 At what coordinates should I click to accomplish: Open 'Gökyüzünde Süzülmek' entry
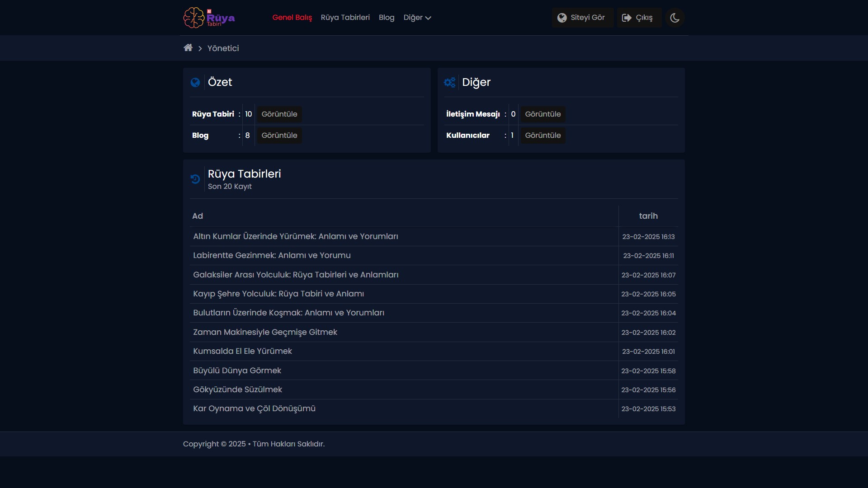click(237, 389)
